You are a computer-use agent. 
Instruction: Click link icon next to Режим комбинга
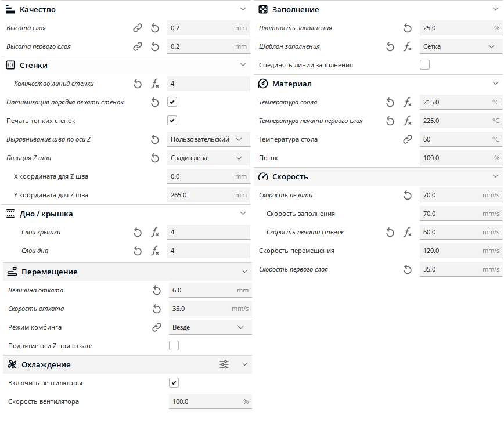157,327
